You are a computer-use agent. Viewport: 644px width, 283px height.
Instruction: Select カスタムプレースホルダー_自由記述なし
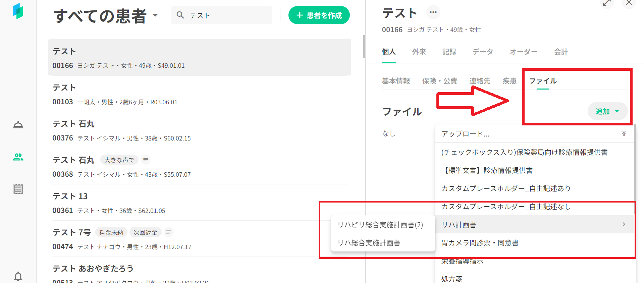tap(535, 207)
